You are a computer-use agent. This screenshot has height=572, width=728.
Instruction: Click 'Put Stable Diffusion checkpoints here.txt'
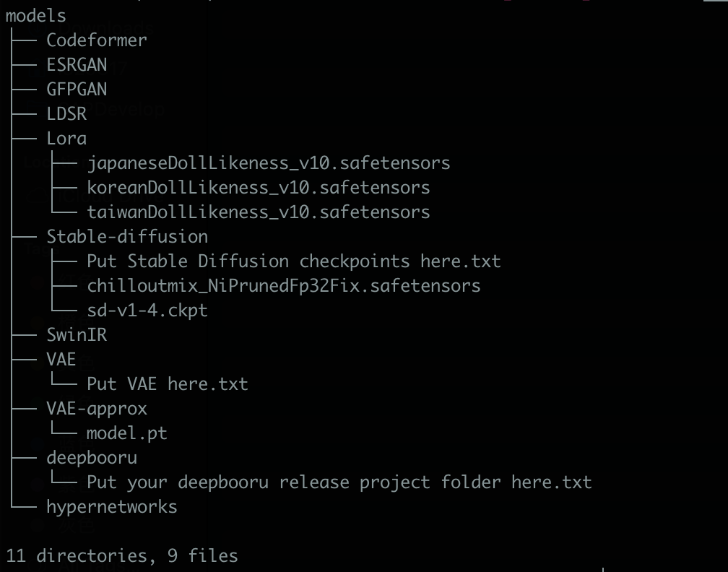[293, 261]
